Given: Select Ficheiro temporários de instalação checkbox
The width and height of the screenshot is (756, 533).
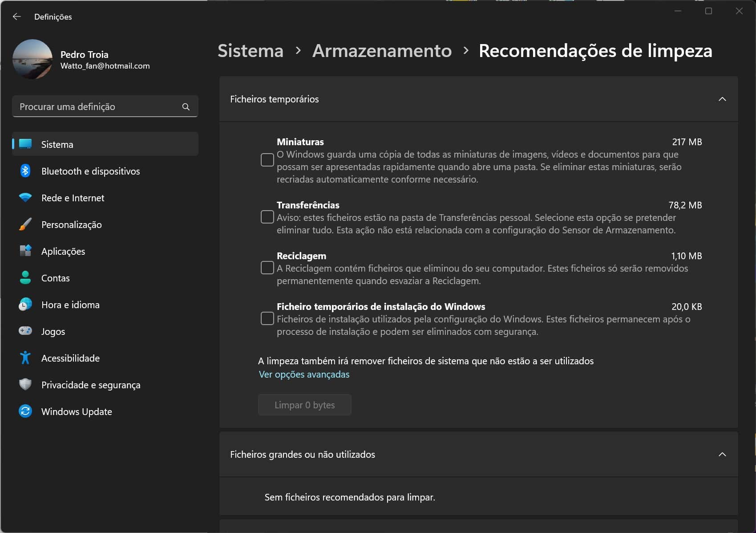Looking at the screenshot, I should [267, 318].
